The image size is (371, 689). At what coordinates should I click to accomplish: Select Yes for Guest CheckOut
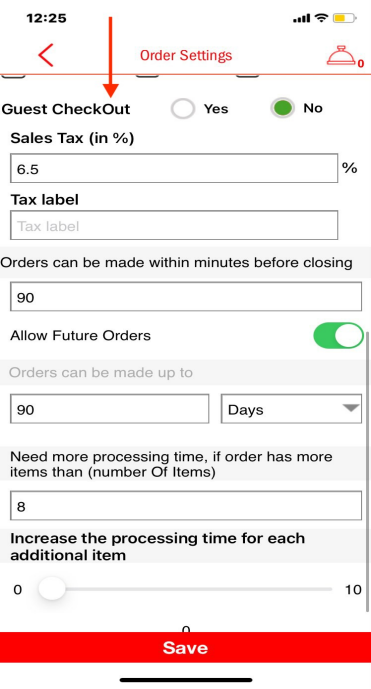(183, 109)
